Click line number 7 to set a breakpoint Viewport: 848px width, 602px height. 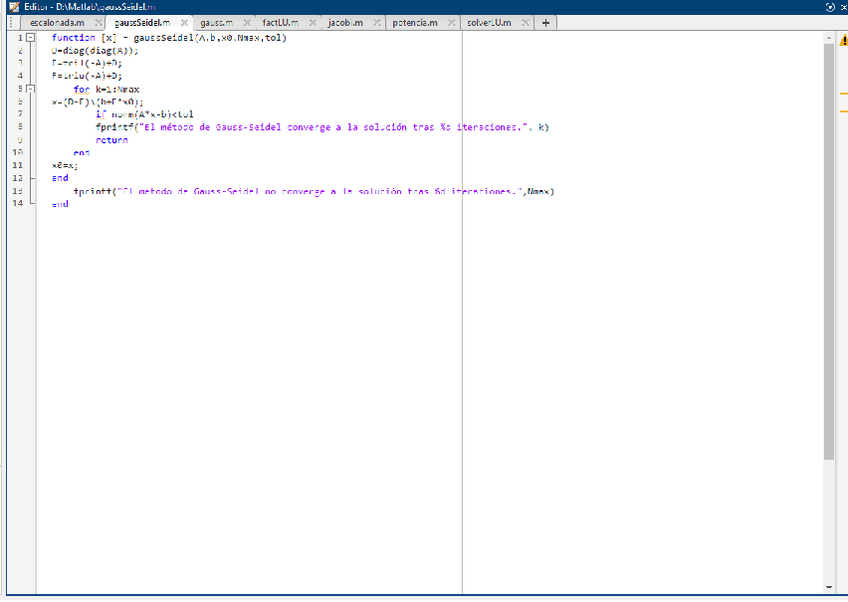pyautogui.click(x=20, y=114)
